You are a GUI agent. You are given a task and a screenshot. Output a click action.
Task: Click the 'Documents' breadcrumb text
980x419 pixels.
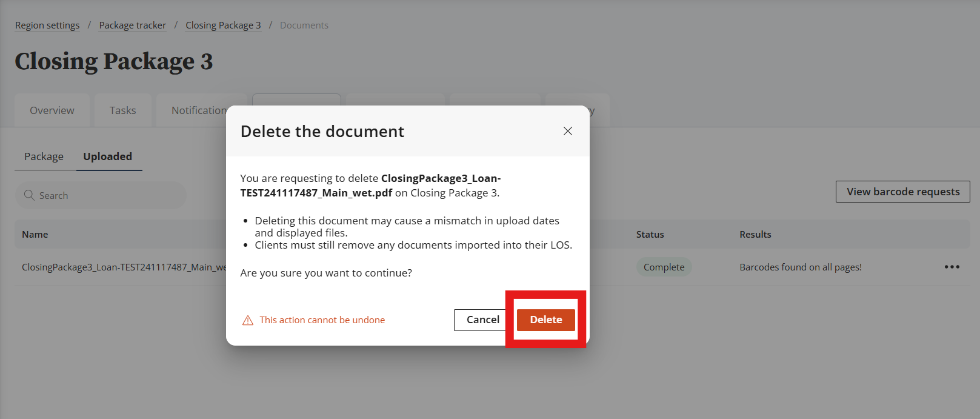click(x=304, y=25)
